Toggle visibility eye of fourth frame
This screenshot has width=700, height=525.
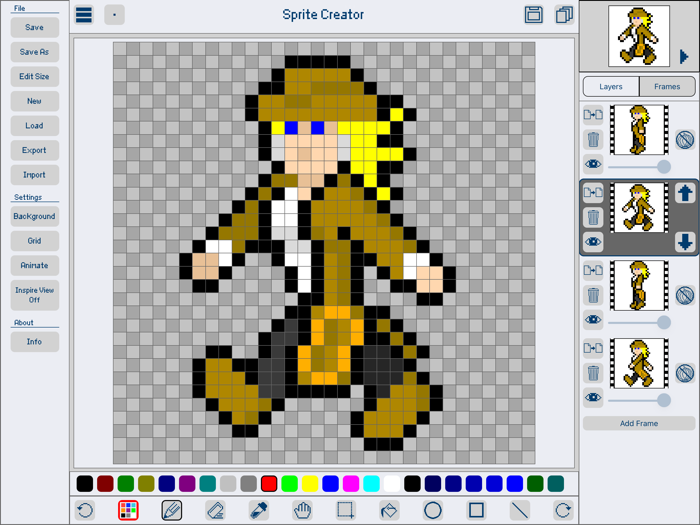(593, 397)
